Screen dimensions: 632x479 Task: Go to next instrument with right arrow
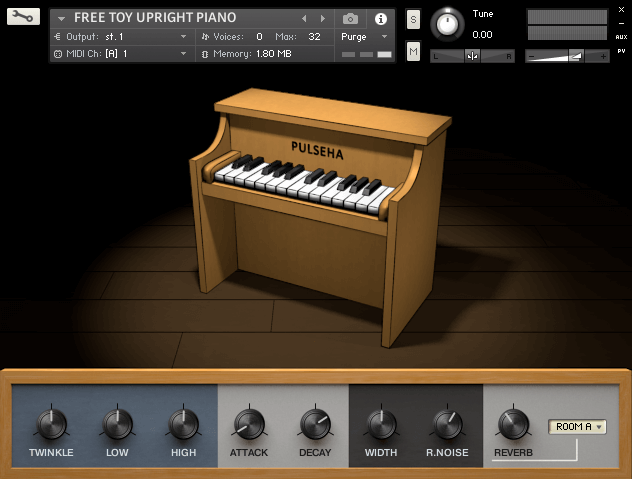(322, 19)
